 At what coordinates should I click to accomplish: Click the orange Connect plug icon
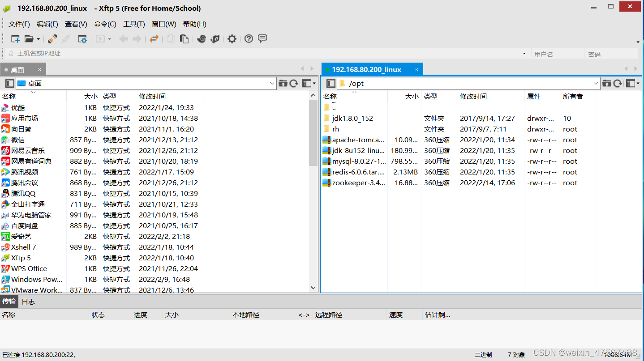[52, 39]
